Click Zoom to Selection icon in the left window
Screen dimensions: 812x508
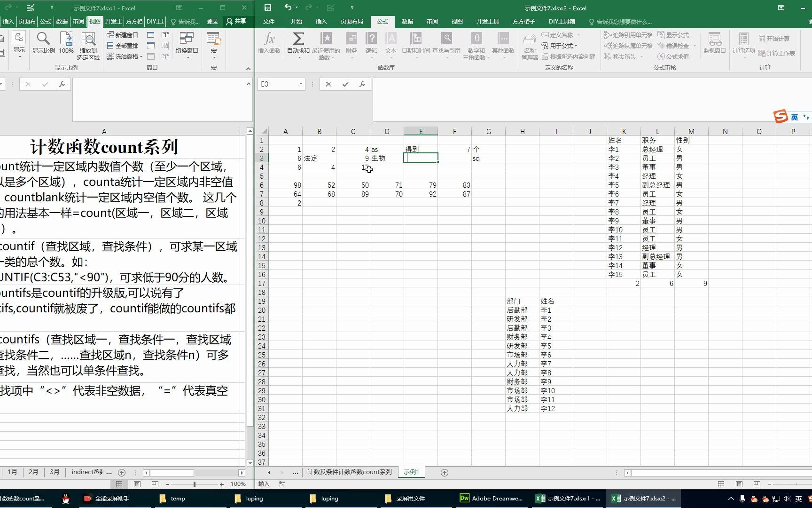pos(88,39)
